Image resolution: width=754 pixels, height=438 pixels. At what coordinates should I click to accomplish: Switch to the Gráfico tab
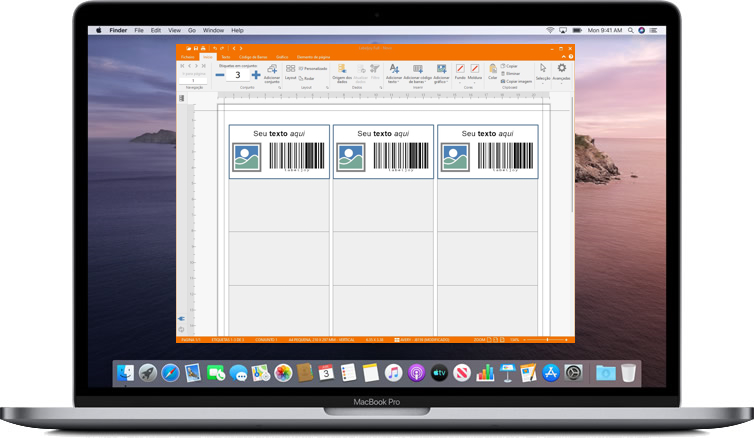click(282, 57)
